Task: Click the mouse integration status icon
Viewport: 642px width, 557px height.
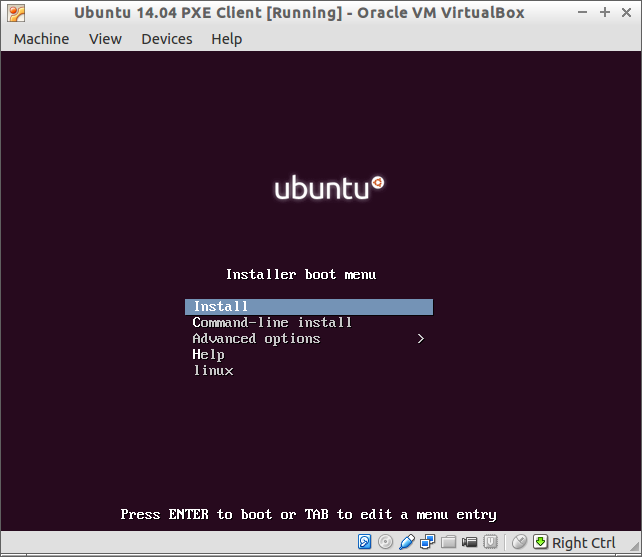Action: (x=519, y=542)
